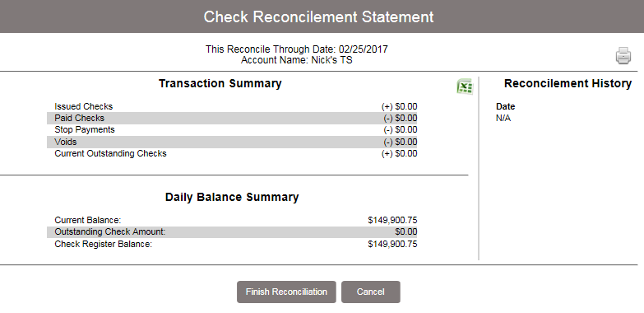Click the Check Register Balance label
The image size is (644, 313).
[x=103, y=245]
